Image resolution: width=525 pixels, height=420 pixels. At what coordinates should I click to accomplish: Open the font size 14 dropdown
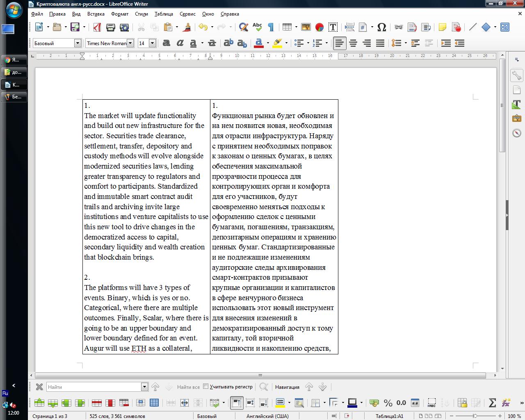[152, 43]
